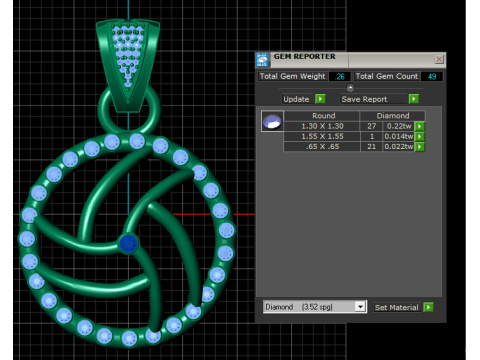The width and height of the screenshot is (480, 360).
Task: Click the Round column header
Action: pyautogui.click(x=323, y=116)
